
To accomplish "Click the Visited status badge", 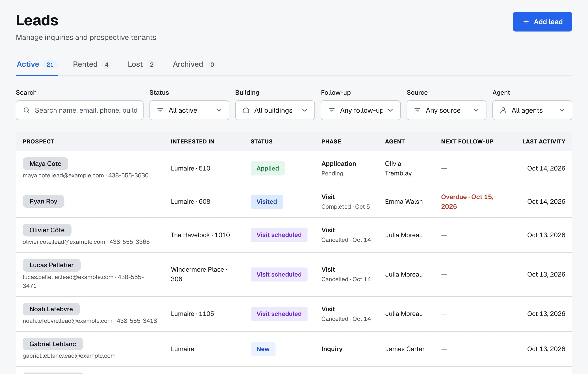I will click(x=267, y=202).
